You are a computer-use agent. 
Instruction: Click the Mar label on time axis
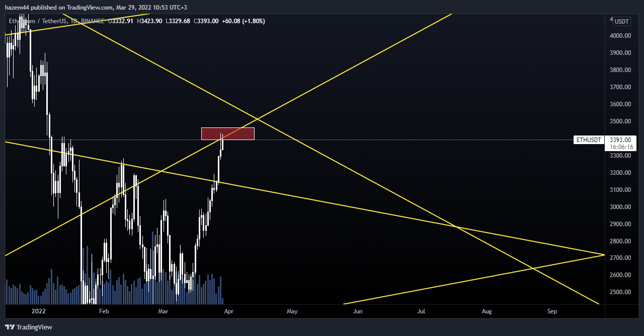[x=163, y=311]
